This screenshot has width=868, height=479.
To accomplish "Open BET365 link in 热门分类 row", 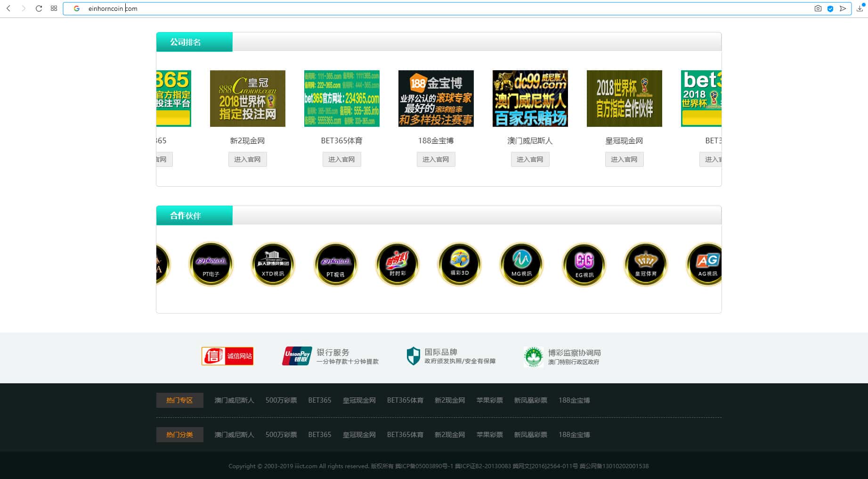I will (x=320, y=435).
